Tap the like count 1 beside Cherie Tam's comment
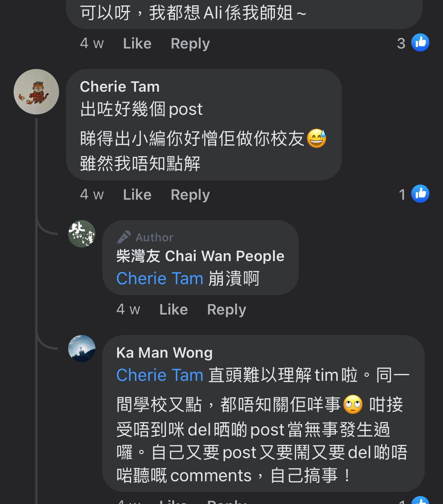The image size is (443, 504). 402,195
